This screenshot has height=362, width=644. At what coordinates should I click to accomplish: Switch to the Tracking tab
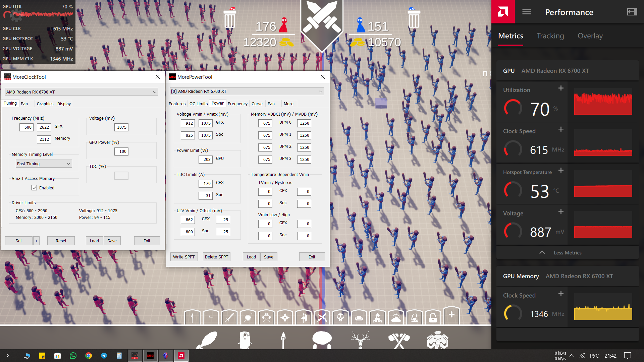pyautogui.click(x=550, y=36)
